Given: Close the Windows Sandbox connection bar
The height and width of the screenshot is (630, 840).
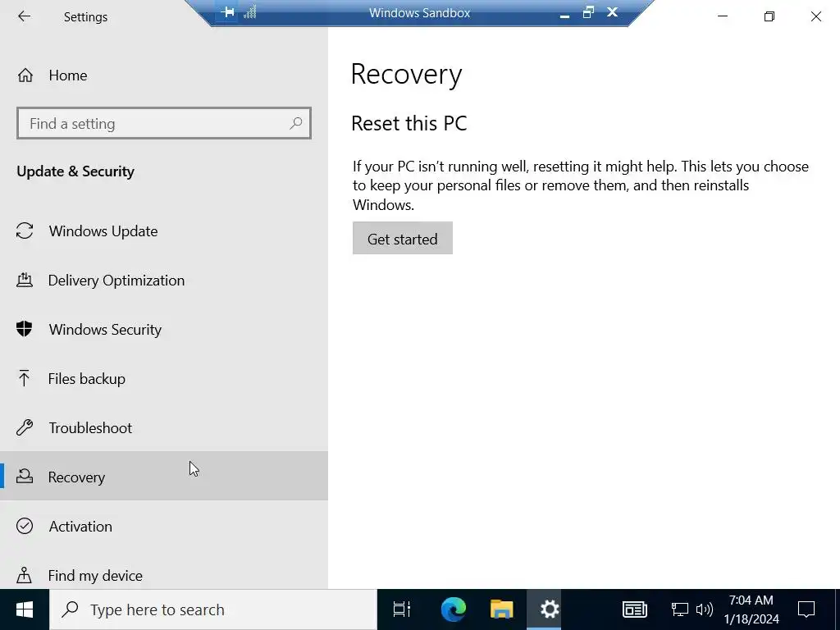Looking at the screenshot, I should [612, 11].
